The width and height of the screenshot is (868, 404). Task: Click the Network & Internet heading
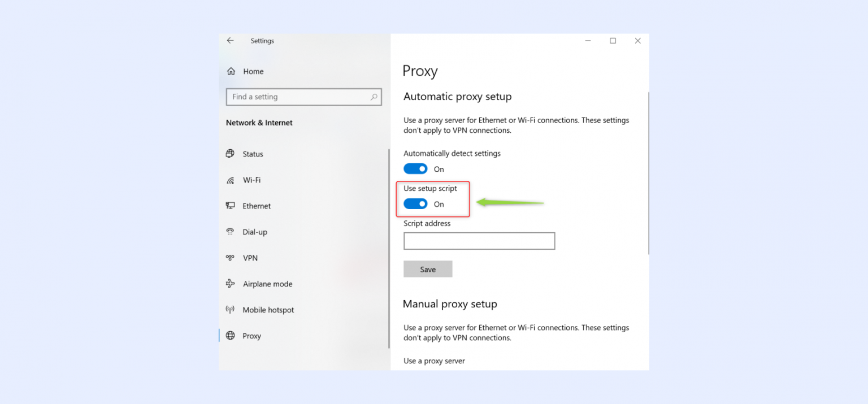coord(259,123)
